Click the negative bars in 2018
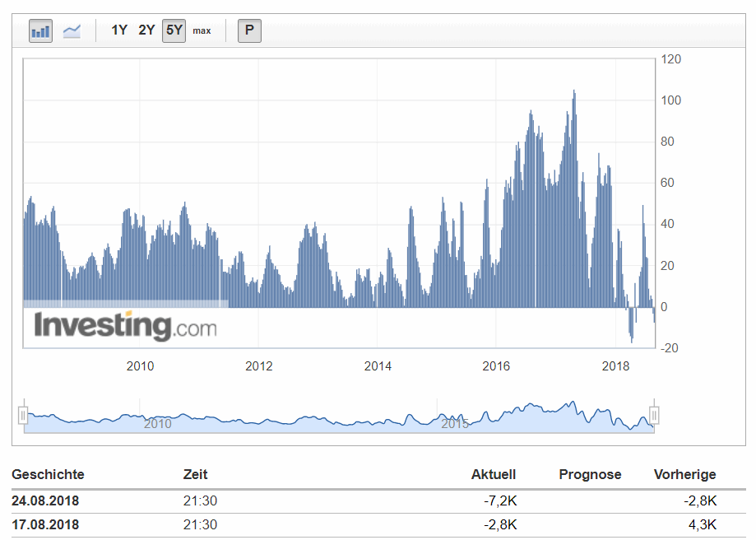This screenshot has width=756, height=540. tap(631, 325)
